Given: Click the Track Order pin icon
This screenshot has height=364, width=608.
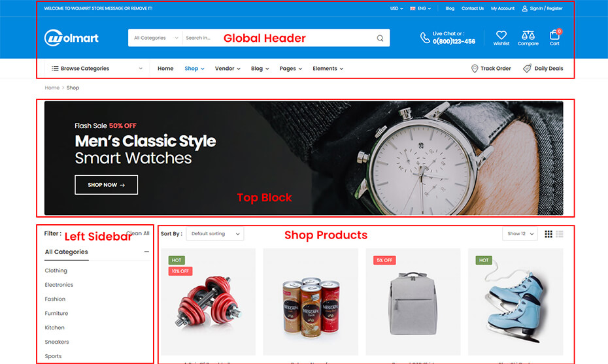Looking at the screenshot, I should coord(474,69).
